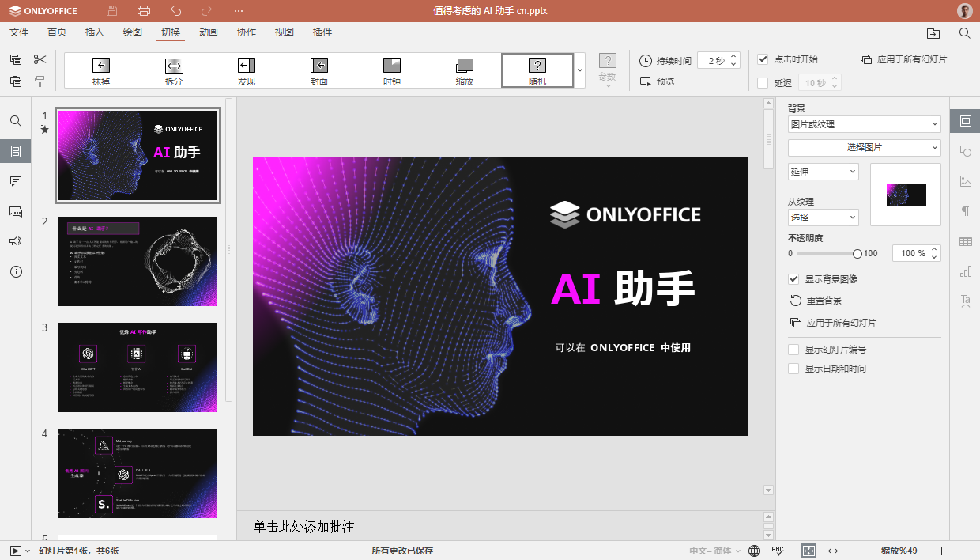This screenshot has width=980, height=560.
Task: Open text art settings in right sidebar
Action: click(x=965, y=301)
